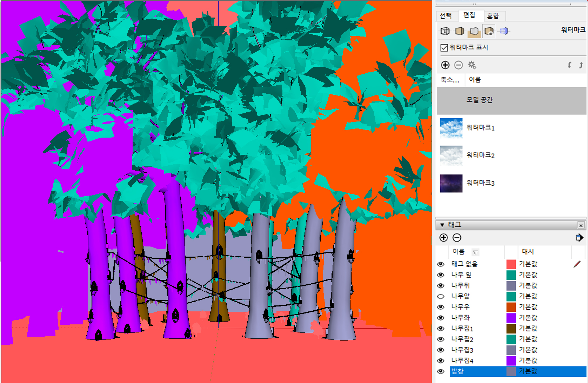The height and width of the screenshot is (383, 588).
Task: Switch to the 선택 tab
Action: pos(446,16)
